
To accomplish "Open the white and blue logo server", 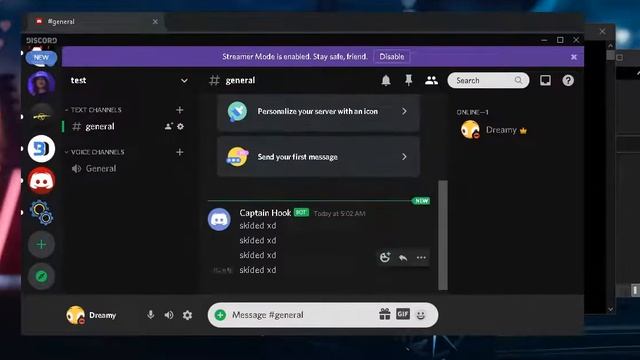I will coord(41,149).
